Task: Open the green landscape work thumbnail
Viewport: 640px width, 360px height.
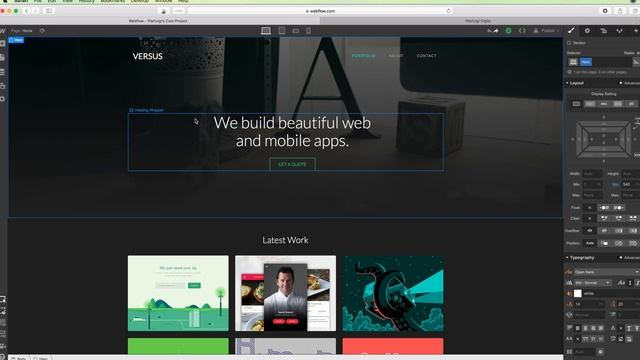Action: click(x=178, y=293)
